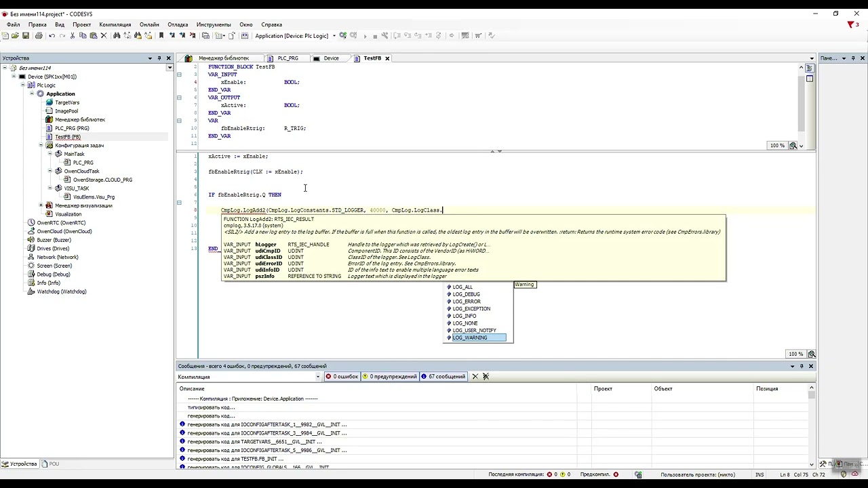Screen dimensions: 868x488
Task: Collapse the VAR_INPUT block fold marker
Action: click(179, 75)
